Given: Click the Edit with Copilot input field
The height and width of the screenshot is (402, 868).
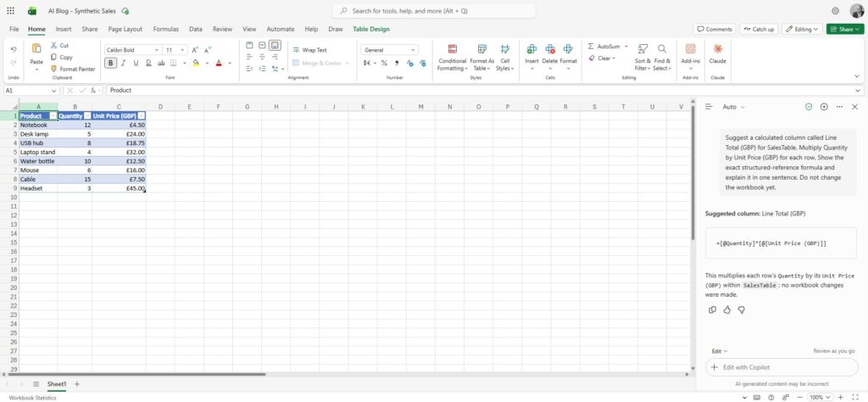Looking at the screenshot, I should 782,367.
